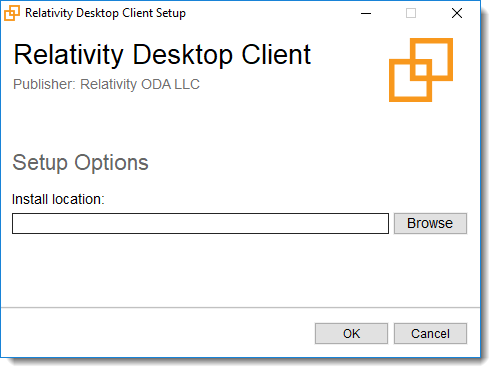Image resolution: width=496 pixels, height=373 pixels.
Task: Click the large orange Relativity logo
Action: coord(421,70)
